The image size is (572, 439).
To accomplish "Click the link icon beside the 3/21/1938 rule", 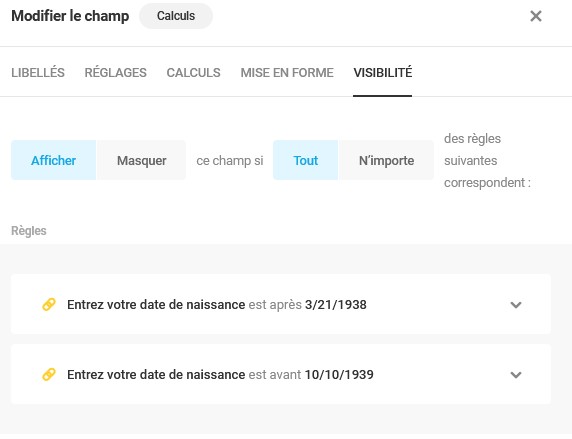I will click(x=49, y=304).
